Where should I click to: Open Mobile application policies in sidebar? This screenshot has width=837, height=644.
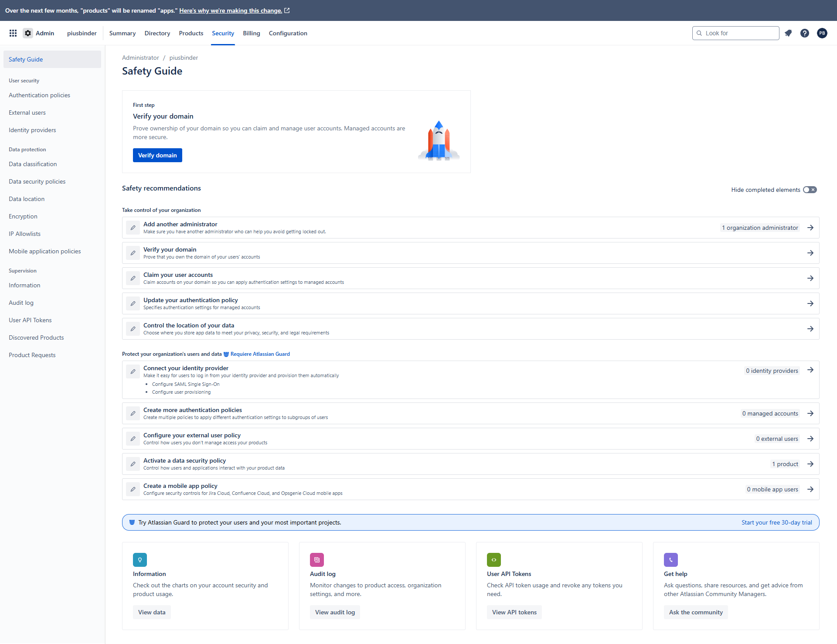[45, 251]
